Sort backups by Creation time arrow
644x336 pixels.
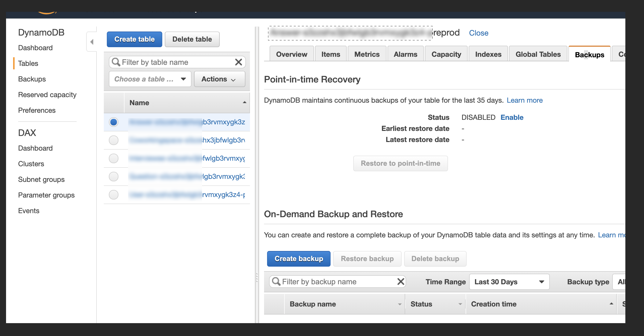point(611,304)
